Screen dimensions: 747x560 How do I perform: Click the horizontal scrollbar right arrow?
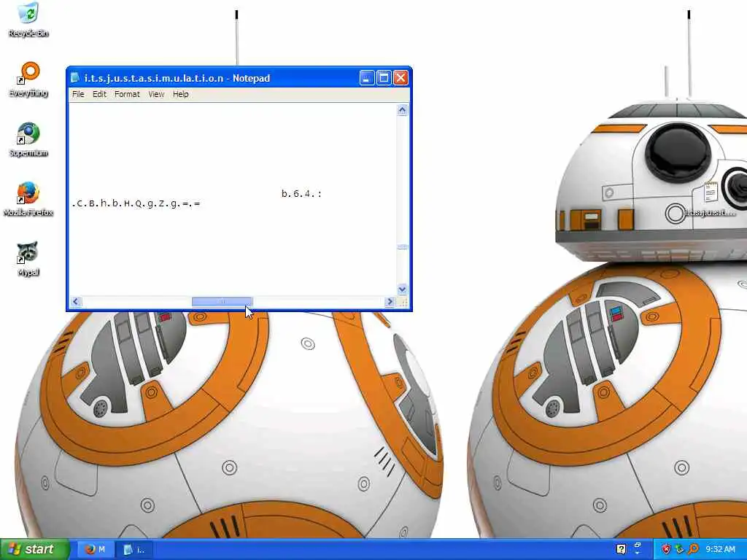tap(390, 301)
